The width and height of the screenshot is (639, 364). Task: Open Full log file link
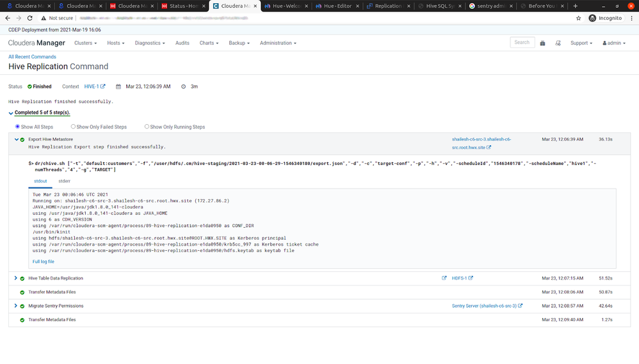(43, 262)
